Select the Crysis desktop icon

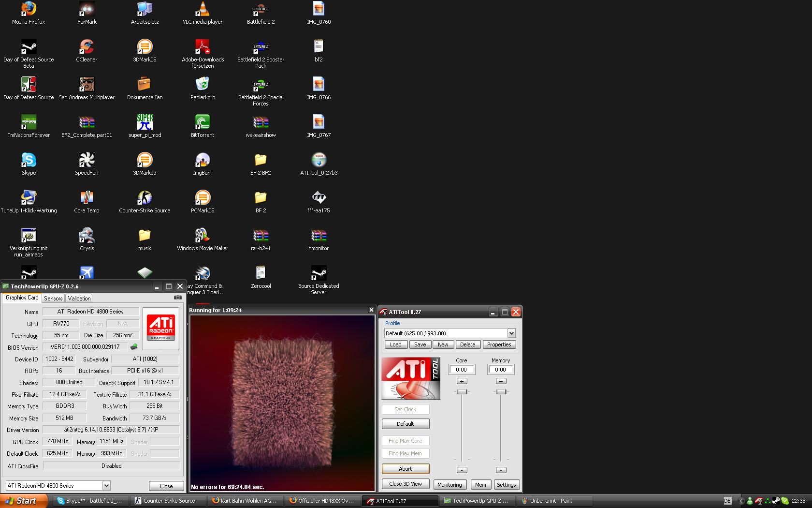(87, 239)
